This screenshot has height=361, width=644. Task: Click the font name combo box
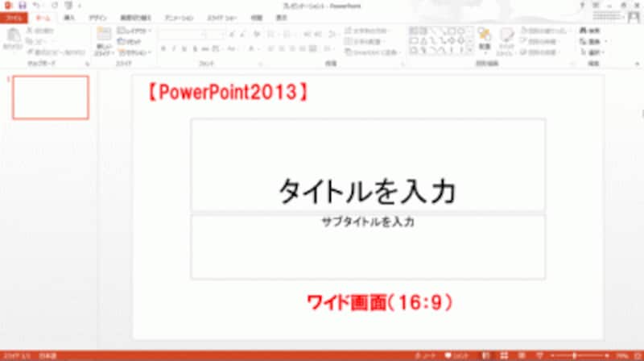(181, 34)
